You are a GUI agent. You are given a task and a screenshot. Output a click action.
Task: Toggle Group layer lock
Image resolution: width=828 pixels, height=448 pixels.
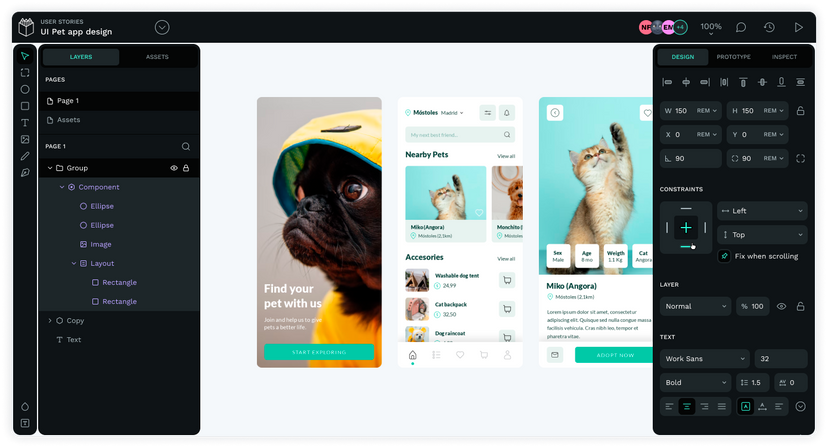coord(186,168)
